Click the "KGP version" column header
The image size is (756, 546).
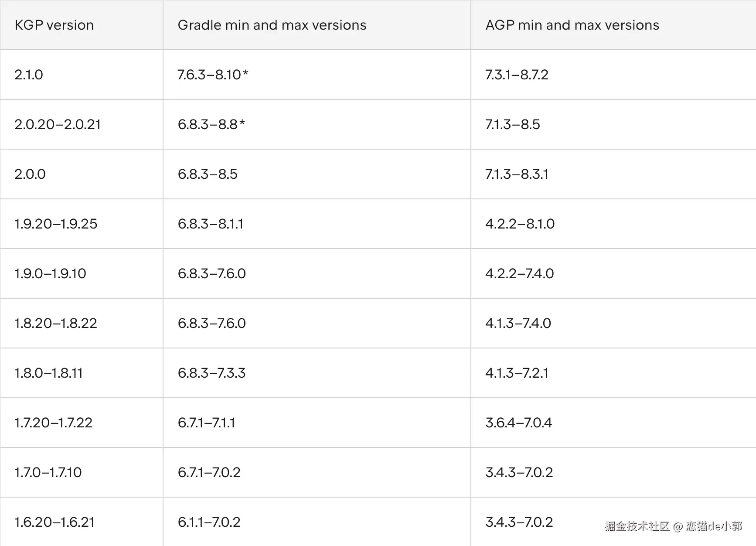pyautogui.click(x=54, y=25)
